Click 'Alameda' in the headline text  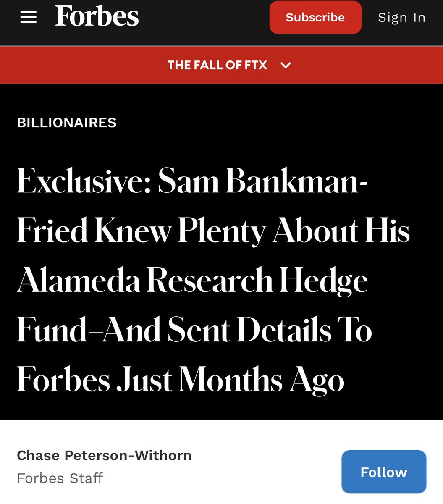(79, 281)
